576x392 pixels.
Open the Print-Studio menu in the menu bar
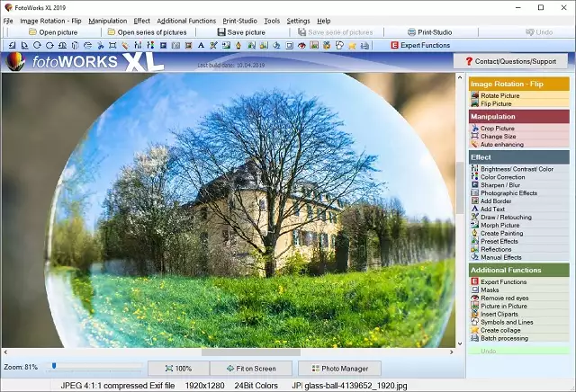point(239,21)
